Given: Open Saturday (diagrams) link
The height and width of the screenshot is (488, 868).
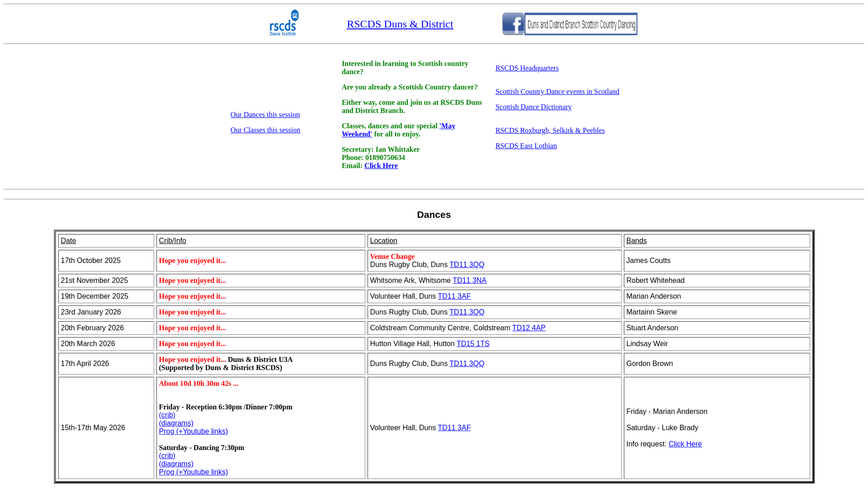Looking at the screenshot, I should click(176, 464).
